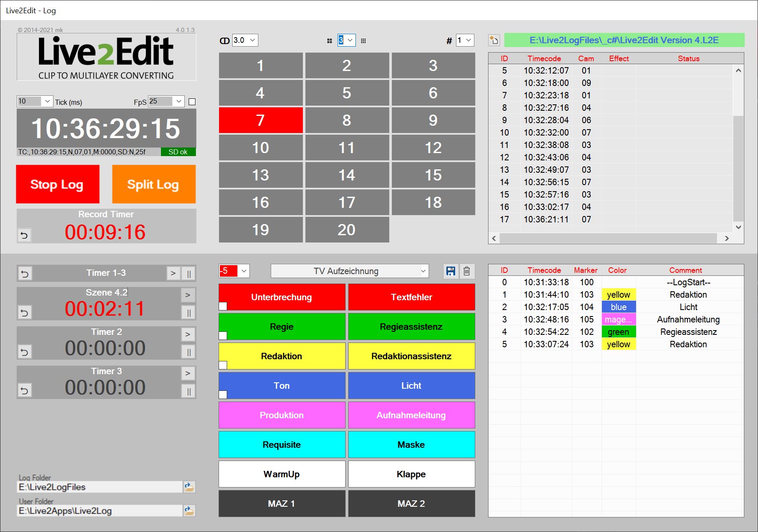Toggle the checkbox on Unterbrechung row
Image resolution: width=758 pixels, height=532 pixels.
pos(223,306)
